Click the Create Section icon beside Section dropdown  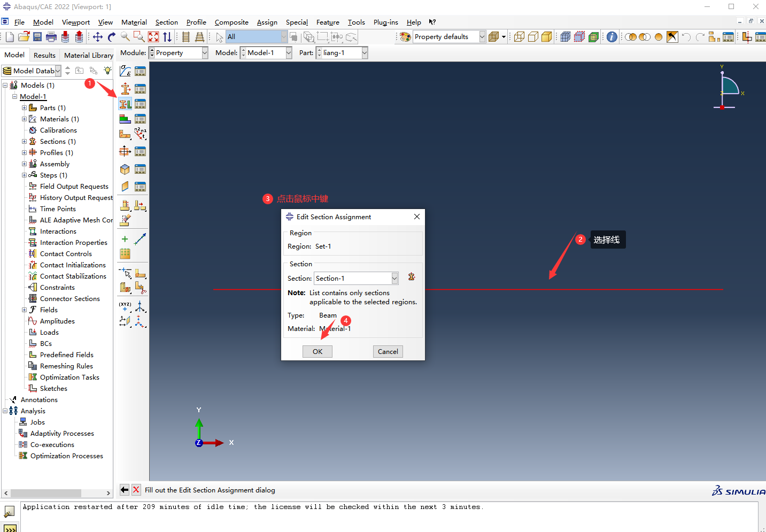[x=412, y=277]
